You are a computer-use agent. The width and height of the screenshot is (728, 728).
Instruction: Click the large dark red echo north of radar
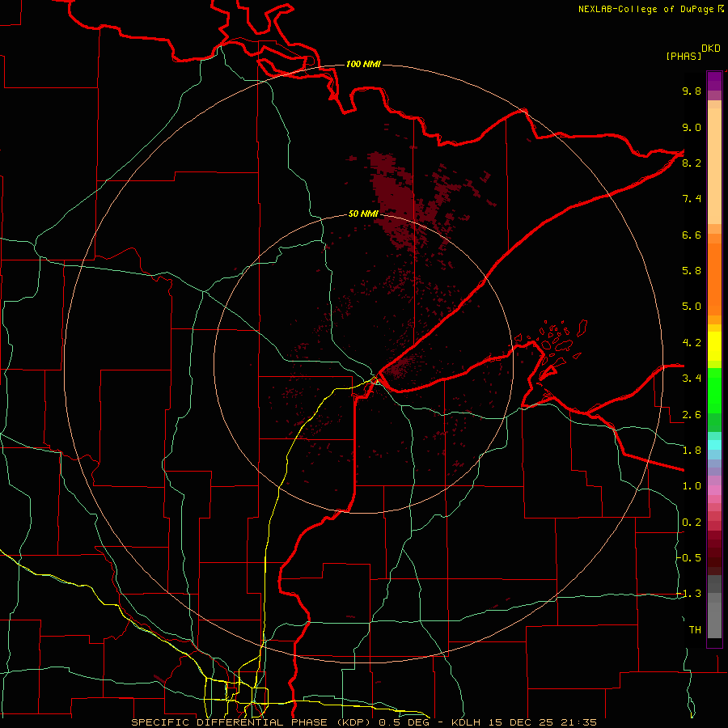point(394,195)
